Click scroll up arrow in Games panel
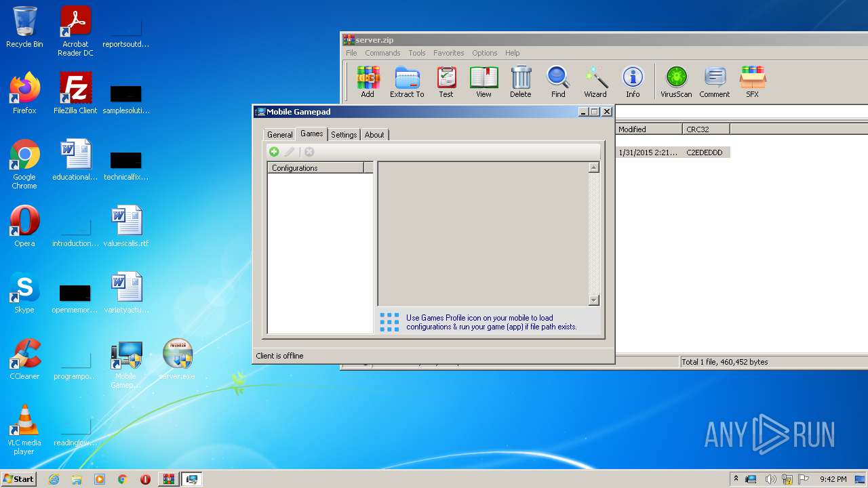Image resolution: width=868 pixels, height=488 pixels. tap(594, 167)
